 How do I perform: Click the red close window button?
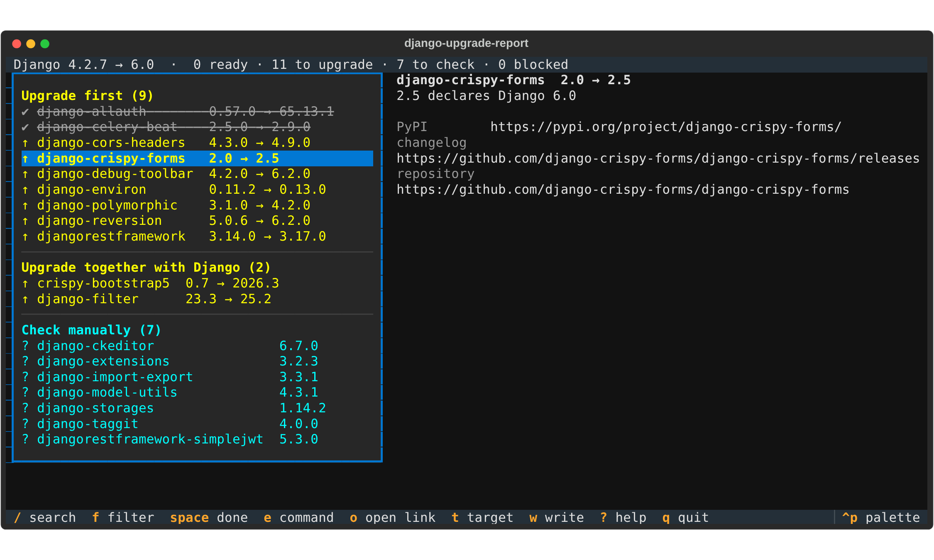[17, 44]
